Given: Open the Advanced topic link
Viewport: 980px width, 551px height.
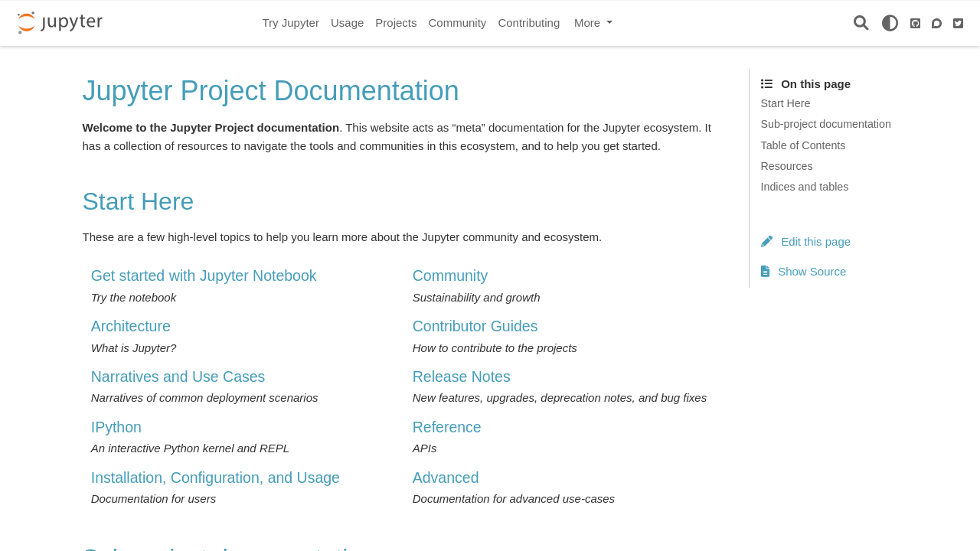Looking at the screenshot, I should tap(446, 478).
